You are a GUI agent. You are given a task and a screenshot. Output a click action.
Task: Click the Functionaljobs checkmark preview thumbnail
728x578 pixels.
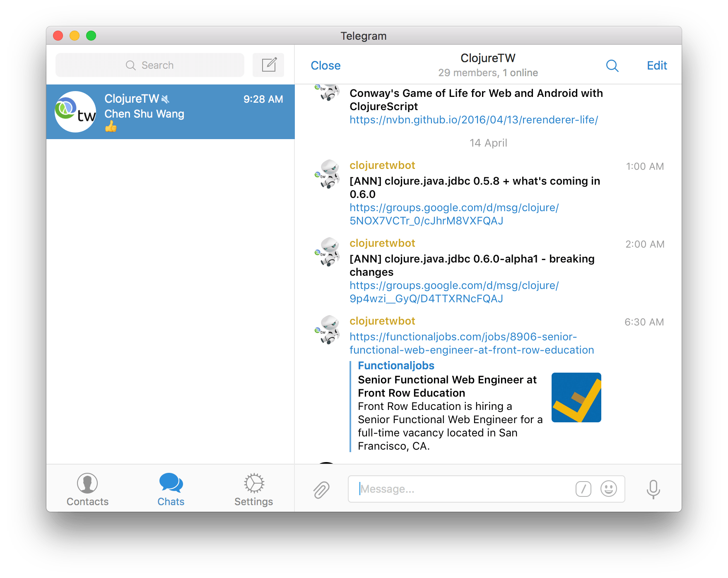click(x=576, y=397)
